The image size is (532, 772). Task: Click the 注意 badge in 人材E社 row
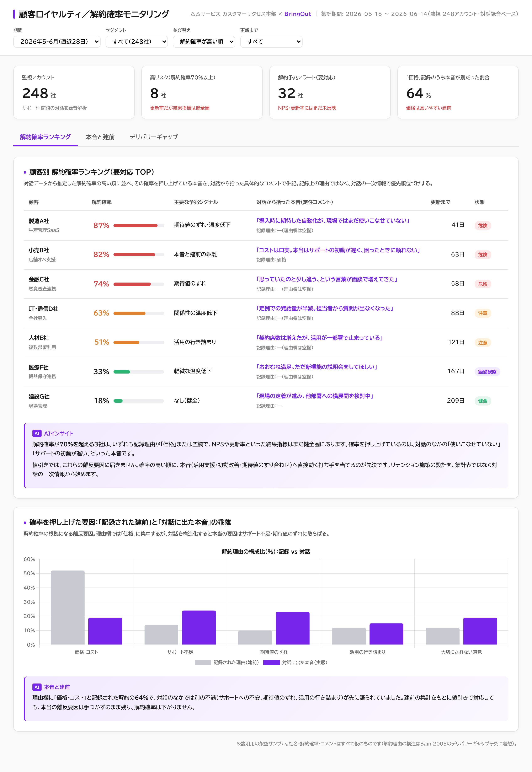[482, 343]
